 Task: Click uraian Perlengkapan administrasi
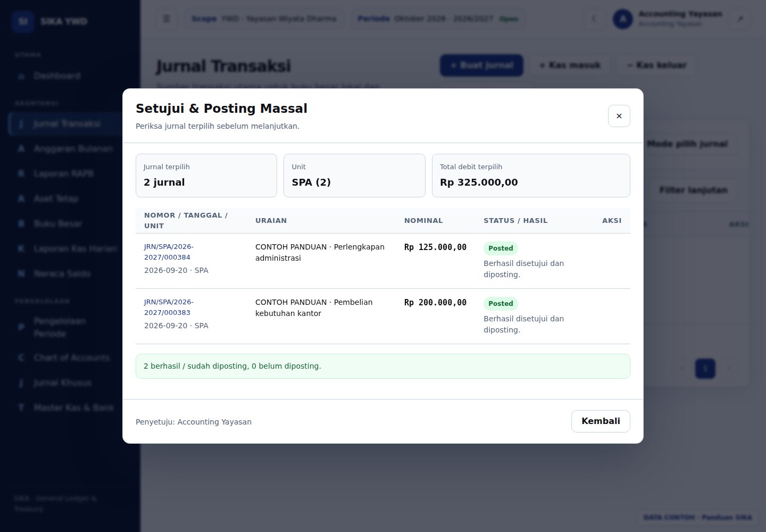[320, 253]
